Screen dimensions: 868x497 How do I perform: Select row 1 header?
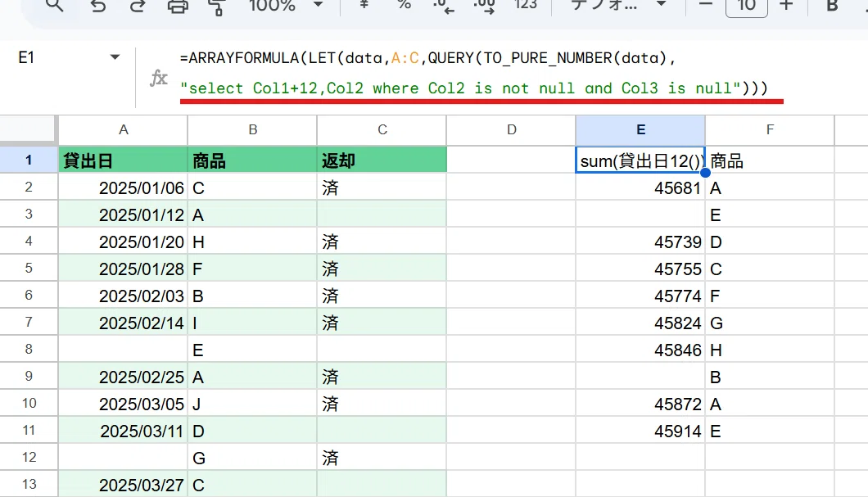pos(29,160)
